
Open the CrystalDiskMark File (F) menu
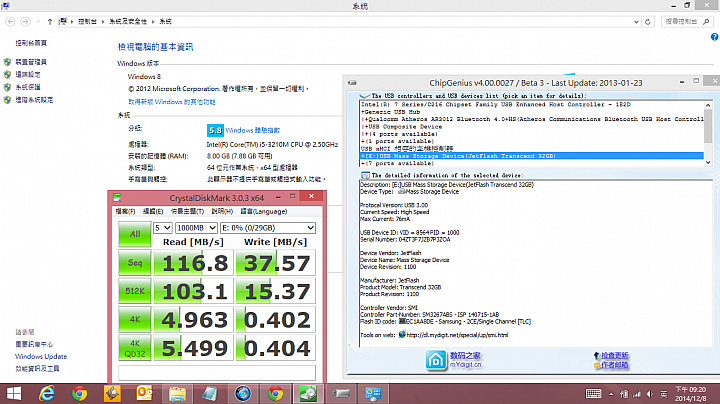(125, 211)
